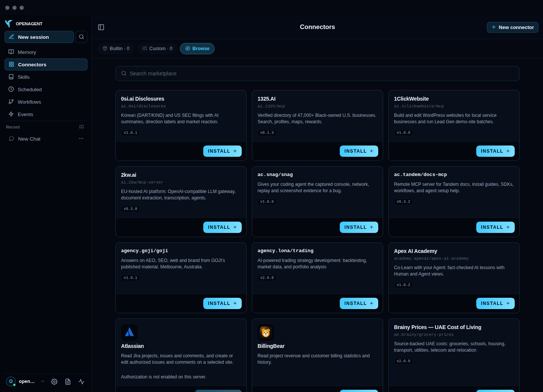Open New Chat's three-dot options
This screenshot has width=543, height=392.
(81, 139)
